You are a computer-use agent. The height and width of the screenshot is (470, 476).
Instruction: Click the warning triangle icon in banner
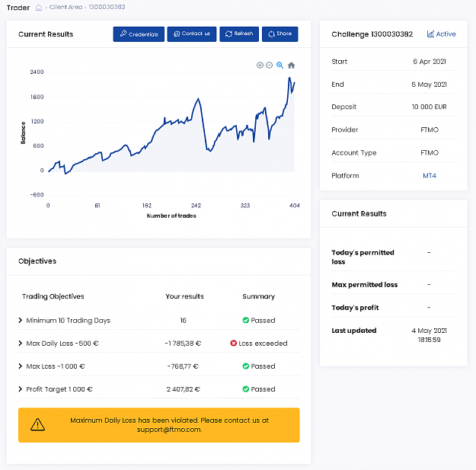pos(37,424)
